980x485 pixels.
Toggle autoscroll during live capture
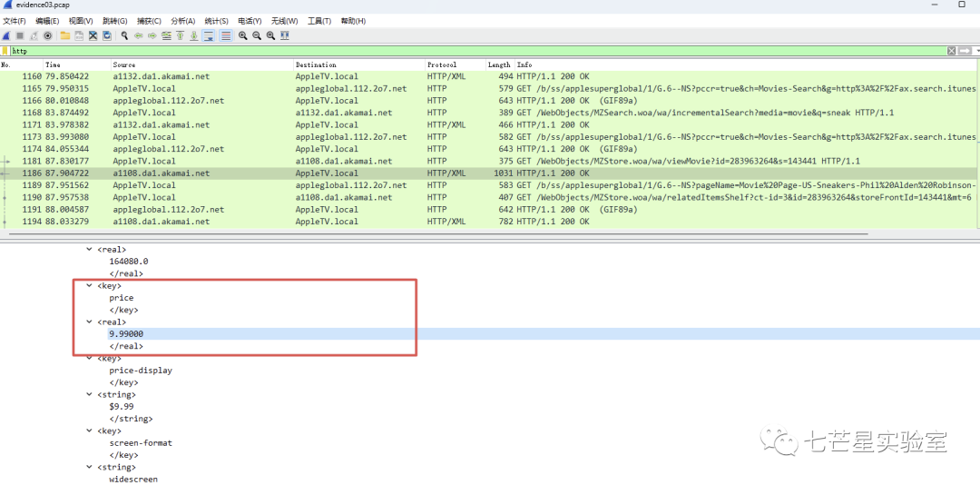208,35
